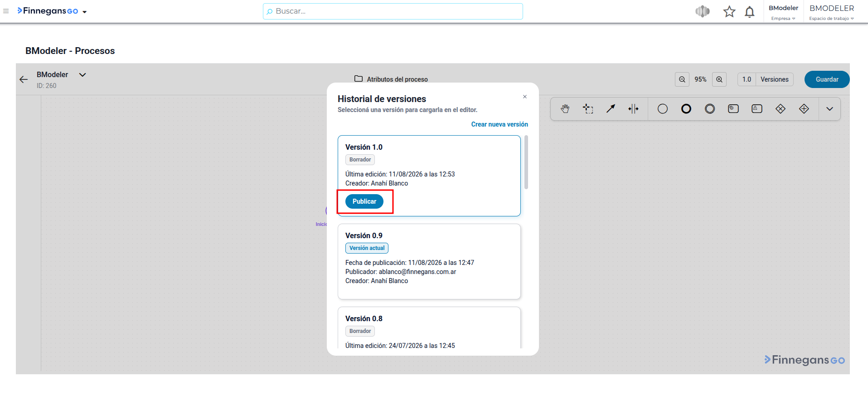Click the version list scrollbar in dialog
This screenshot has width=868, height=411.
(526, 162)
